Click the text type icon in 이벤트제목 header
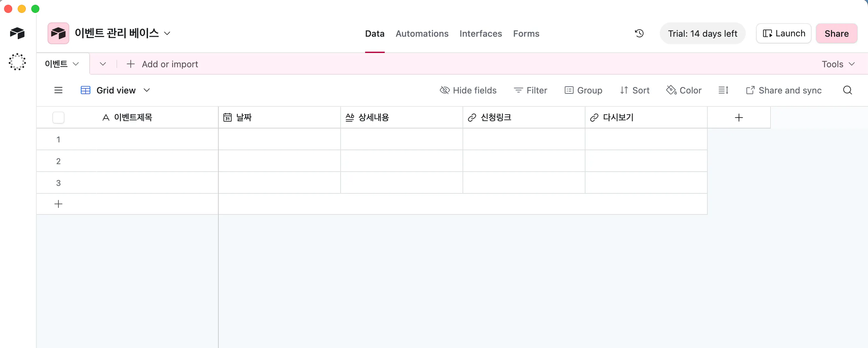The width and height of the screenshot is (868, 348). tap(106, 118)
